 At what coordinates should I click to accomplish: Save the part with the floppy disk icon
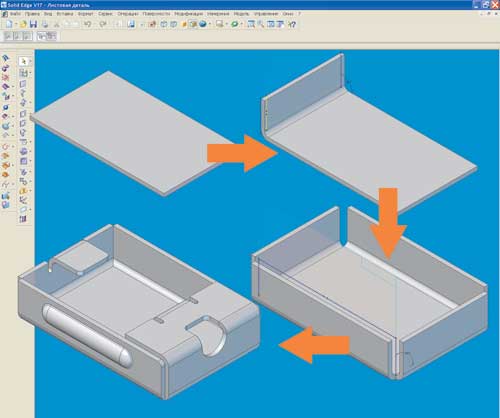point(33,24)
